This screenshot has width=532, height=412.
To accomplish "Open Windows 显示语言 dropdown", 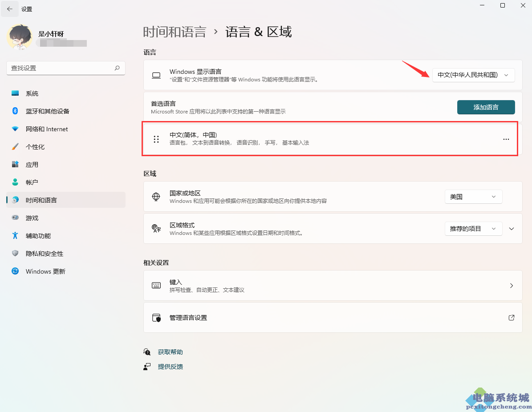I will click(473, 75).
